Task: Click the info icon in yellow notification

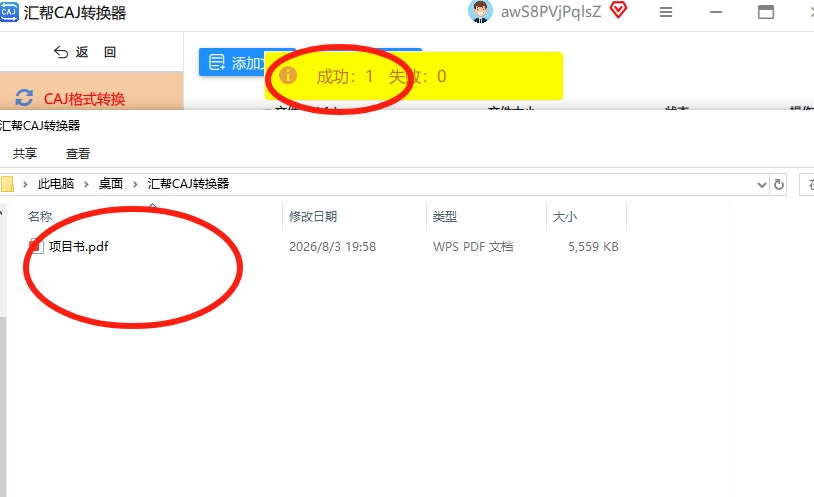Action: tap(288, 76)
